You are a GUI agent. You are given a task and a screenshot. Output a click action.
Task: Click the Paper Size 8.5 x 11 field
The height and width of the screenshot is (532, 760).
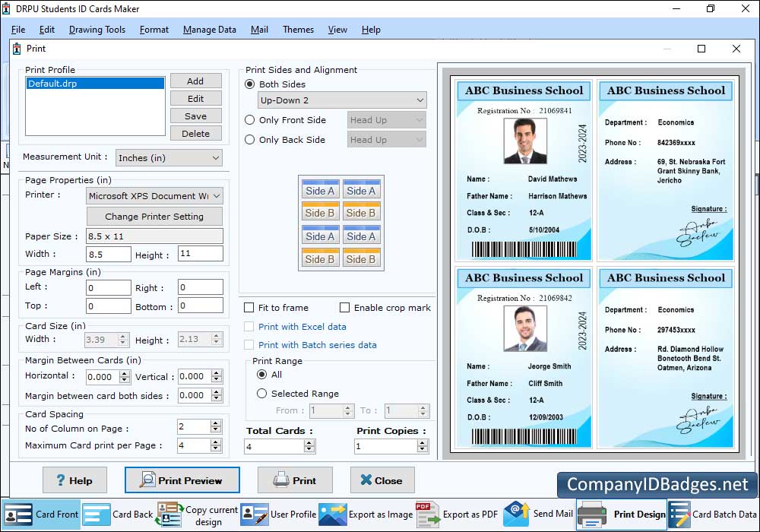154,236
